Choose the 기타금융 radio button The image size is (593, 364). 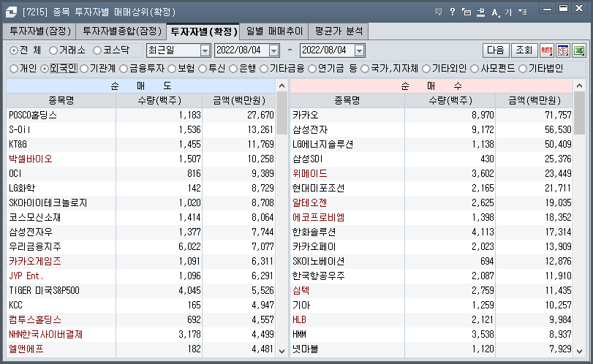tap(264, 69)
